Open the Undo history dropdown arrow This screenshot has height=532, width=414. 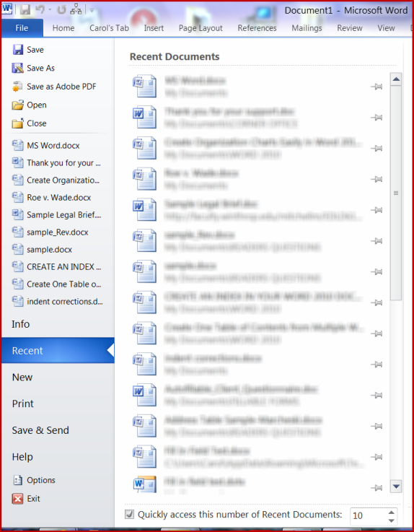(x=50, y=10)
